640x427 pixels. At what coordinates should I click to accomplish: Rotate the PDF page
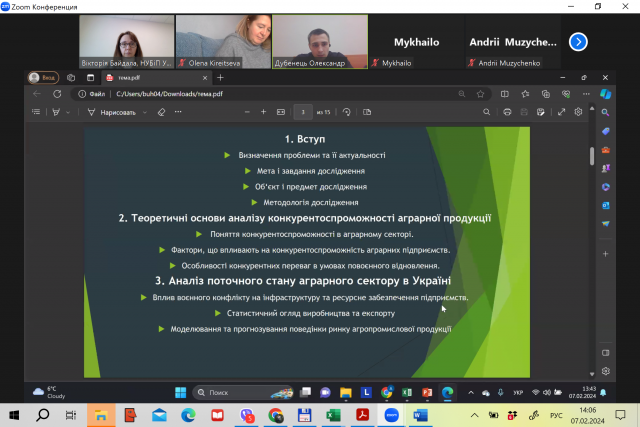(347, 112)
